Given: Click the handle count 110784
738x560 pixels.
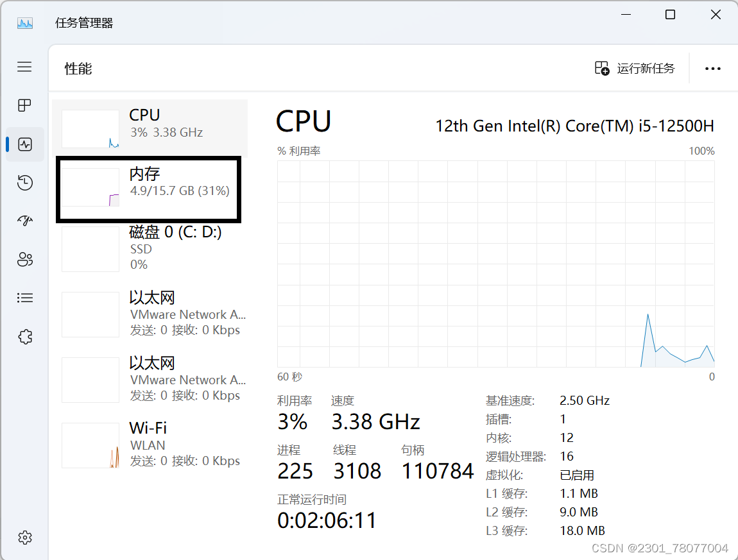Looking at the screenshot, I should pyautogui.click(x=438, y=471).
